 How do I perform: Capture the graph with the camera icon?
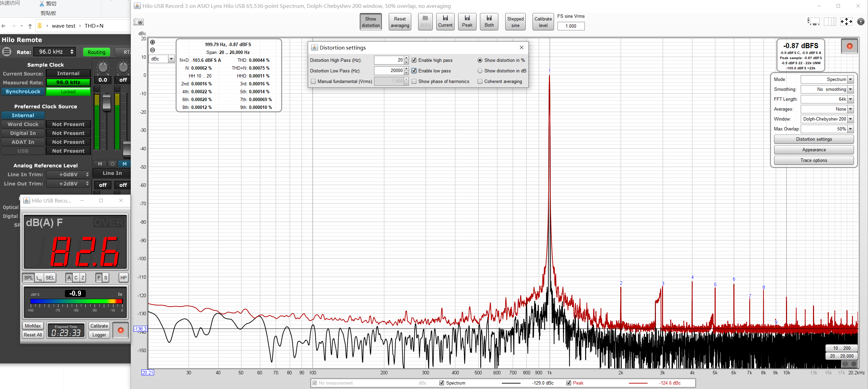click(x=139, y=22)
